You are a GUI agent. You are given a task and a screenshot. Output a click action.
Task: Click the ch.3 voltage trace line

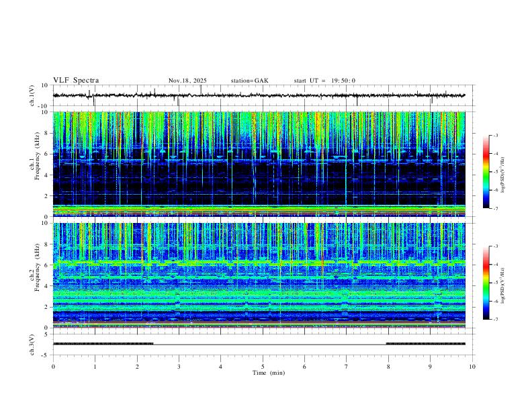point(259,344)
